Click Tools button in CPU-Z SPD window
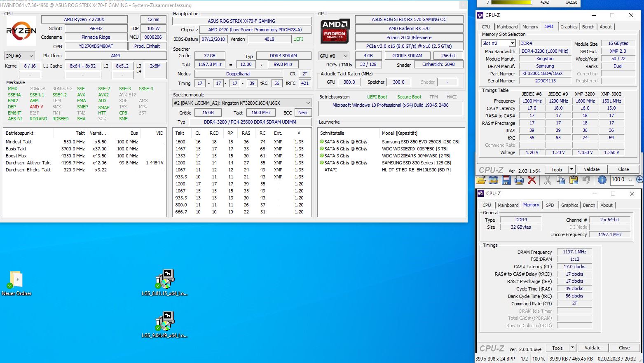Image resolution: width=644 pixels, height=363 pixels. [557, 169]
